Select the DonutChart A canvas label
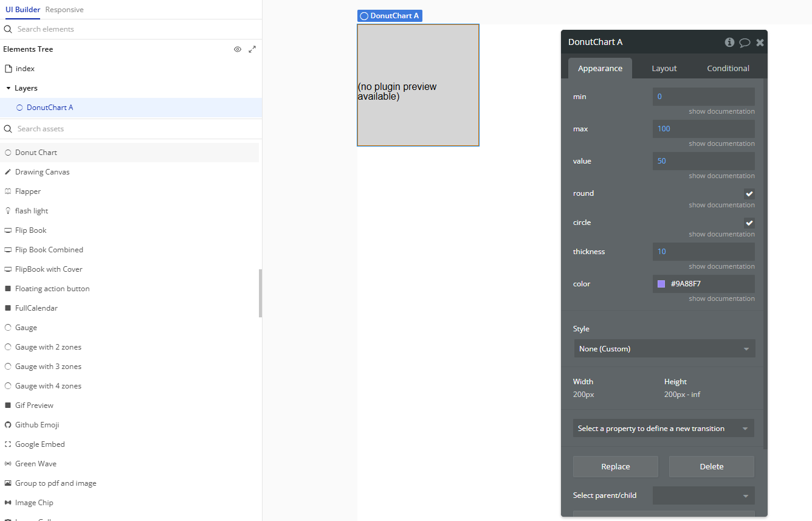The image size is (812, 521). coord(390,16)
